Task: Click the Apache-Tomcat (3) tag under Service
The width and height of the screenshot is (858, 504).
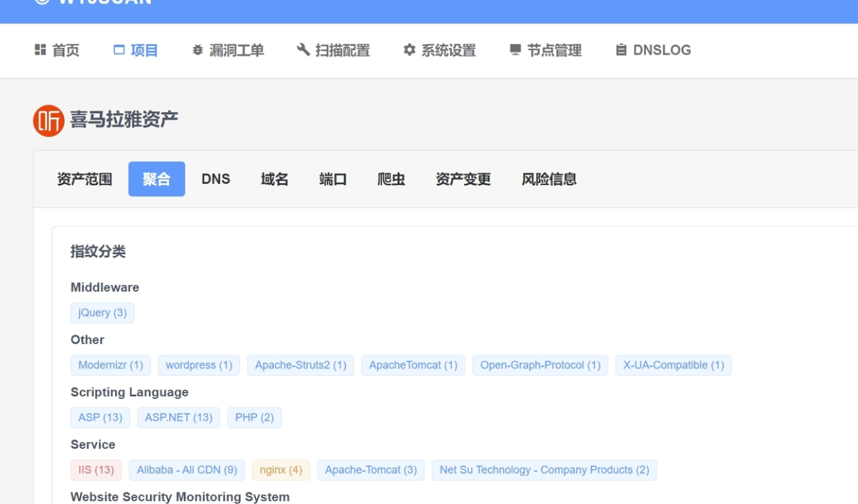Action: [x=371, y=470]
